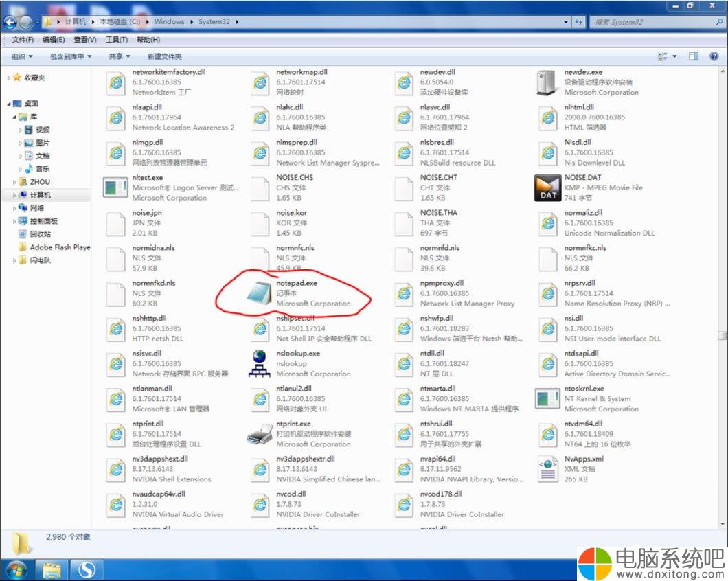Select 图片 in the navigation pane
The width and height of the screenshot is (728, 581).
pos(43,143)
